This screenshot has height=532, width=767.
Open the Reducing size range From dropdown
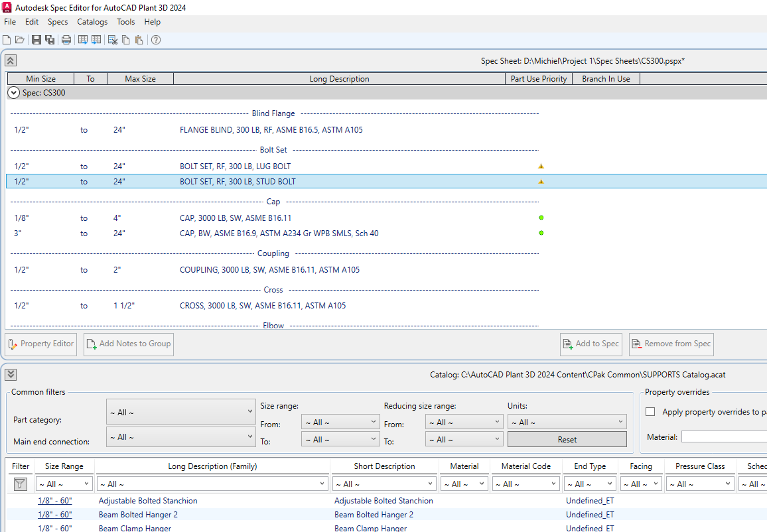(464, 422)
